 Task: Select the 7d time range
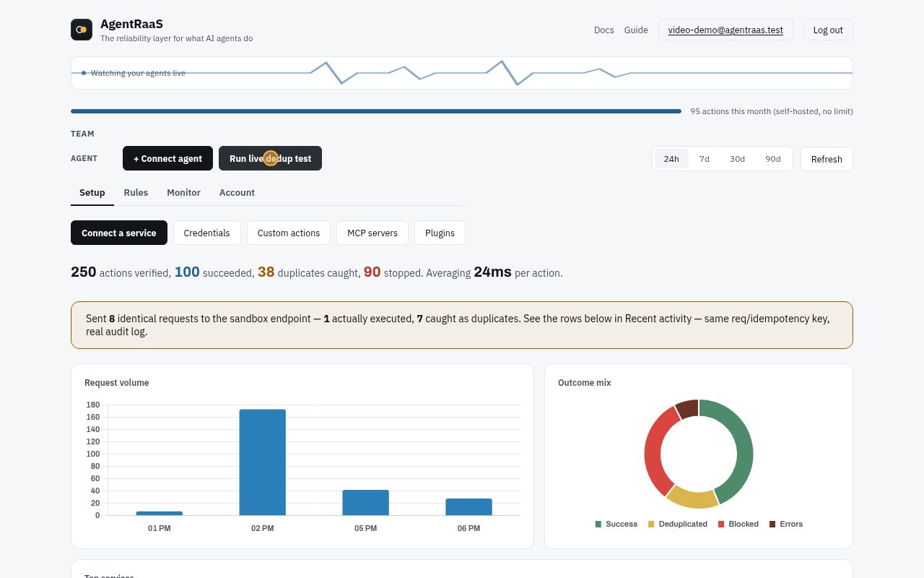(x=704, y=159)
